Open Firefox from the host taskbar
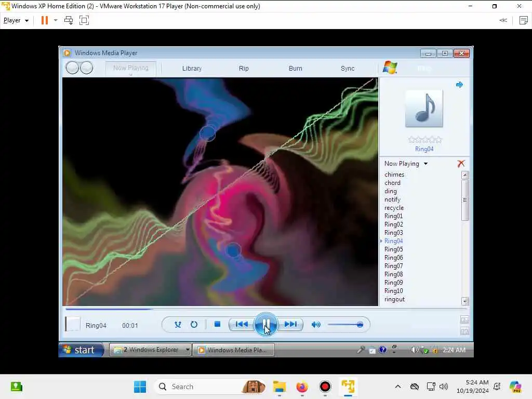 pyautogui.click(x=302, y=387)
